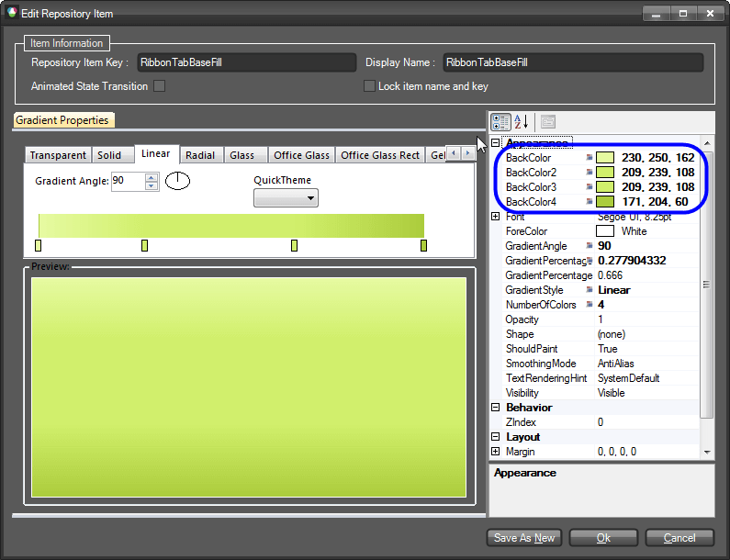Click the app icon in the title bar

pos(12,13)
